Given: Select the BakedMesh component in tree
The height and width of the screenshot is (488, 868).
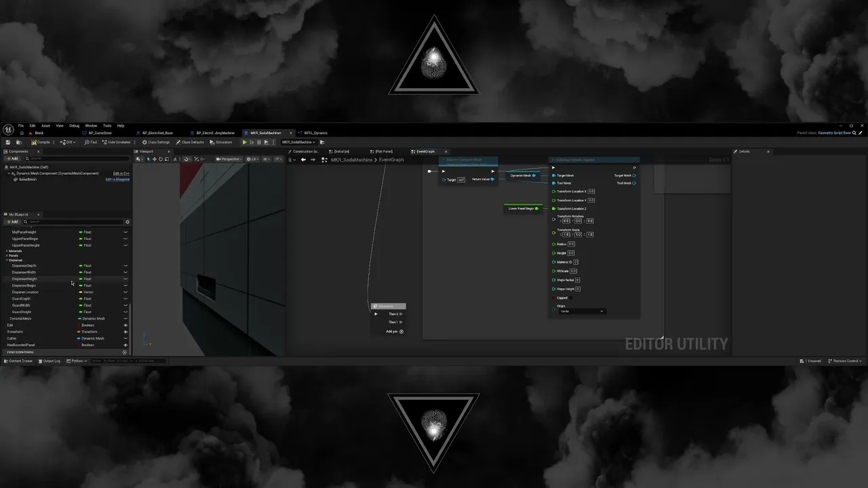Looking at the screenshot, I should tap(28, 180).
